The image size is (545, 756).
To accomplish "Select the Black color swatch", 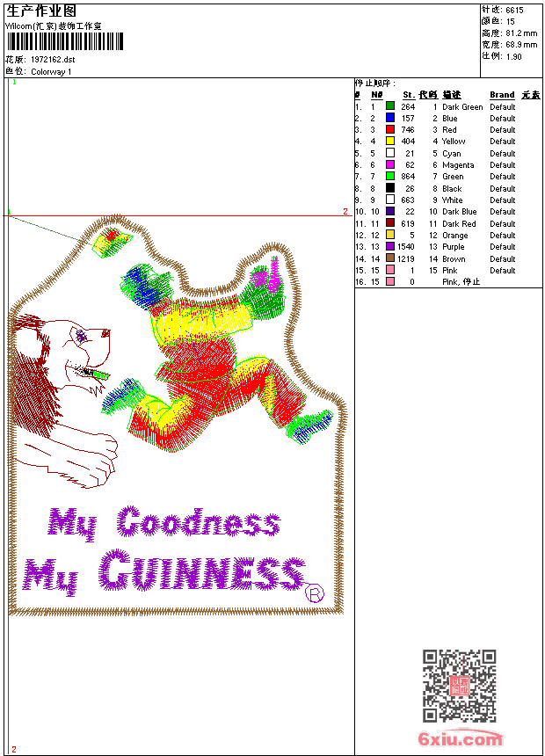I will [x=390, y=188].
